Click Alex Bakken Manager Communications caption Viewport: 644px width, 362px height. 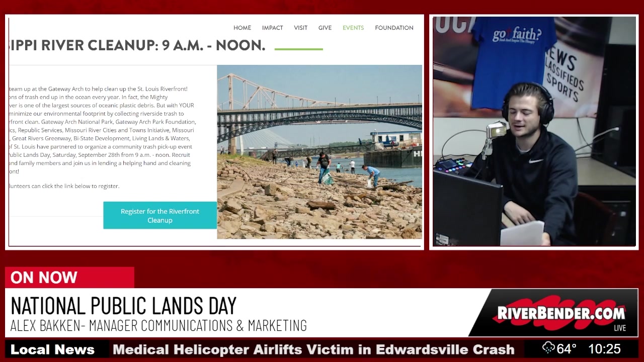(x=158, y=326)
